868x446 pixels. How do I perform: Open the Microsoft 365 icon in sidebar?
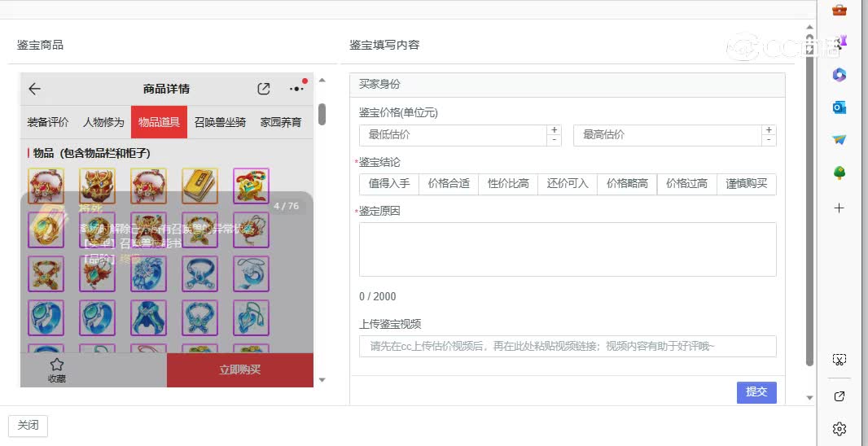coord(840,75)
